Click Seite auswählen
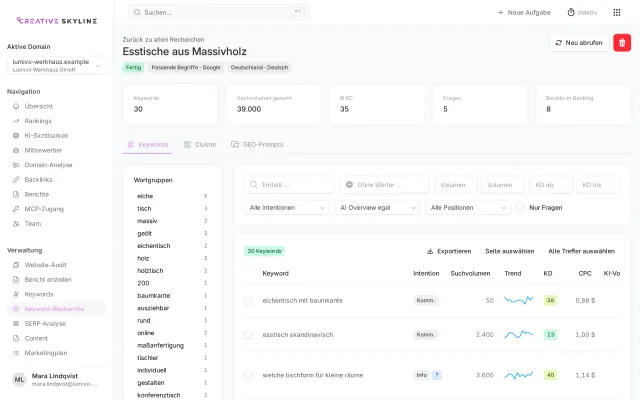Viewport: 640px width, 400px height. 509,251
